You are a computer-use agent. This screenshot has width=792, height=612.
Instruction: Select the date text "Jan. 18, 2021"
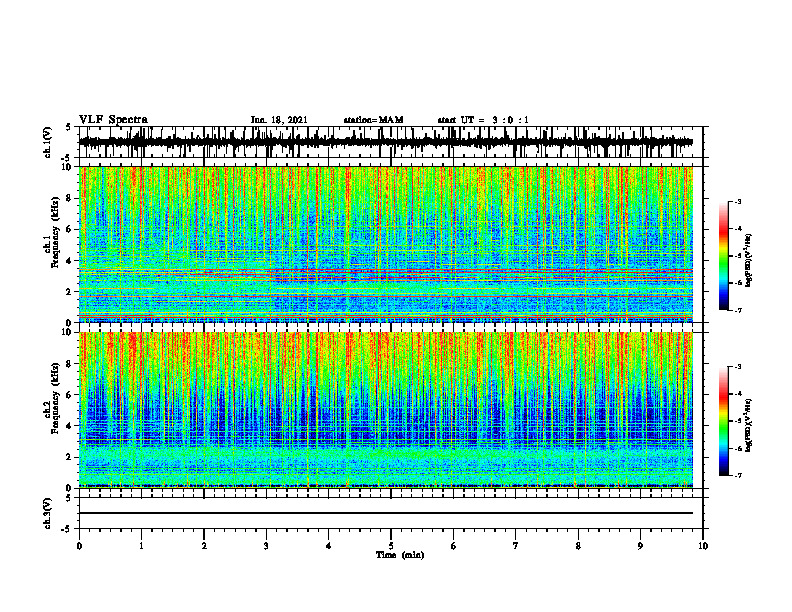click(x=279, y=120)
